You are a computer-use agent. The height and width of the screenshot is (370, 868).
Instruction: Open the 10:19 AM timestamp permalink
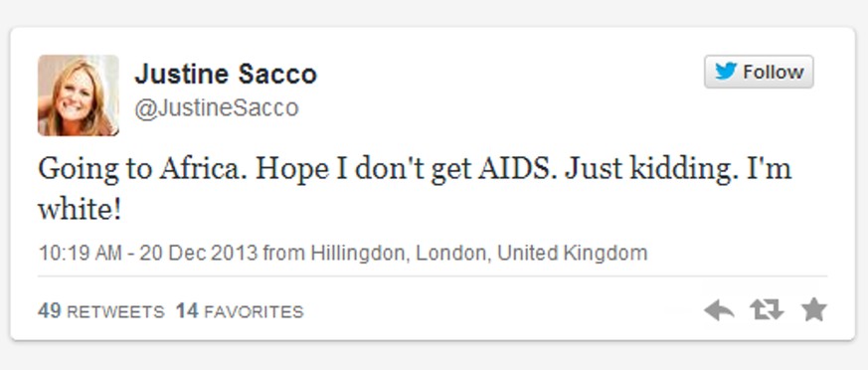(x=80, y=253)
